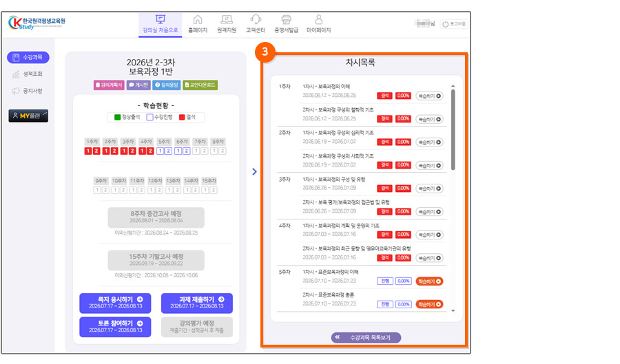Select 수강과목 in the sidebar
This screenshot has height=364, width=620.
click(28, 57)
